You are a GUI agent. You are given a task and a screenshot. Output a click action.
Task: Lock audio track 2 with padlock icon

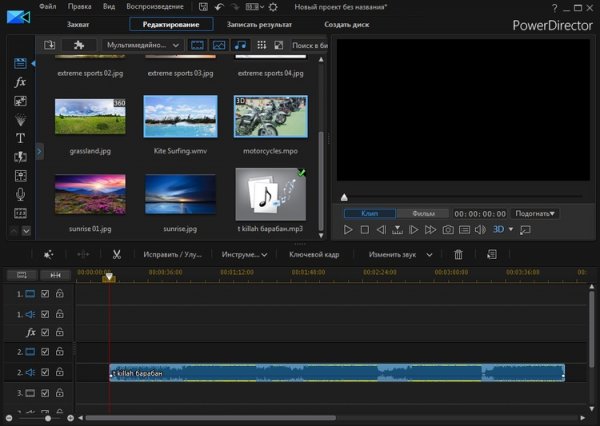[60, 372]
